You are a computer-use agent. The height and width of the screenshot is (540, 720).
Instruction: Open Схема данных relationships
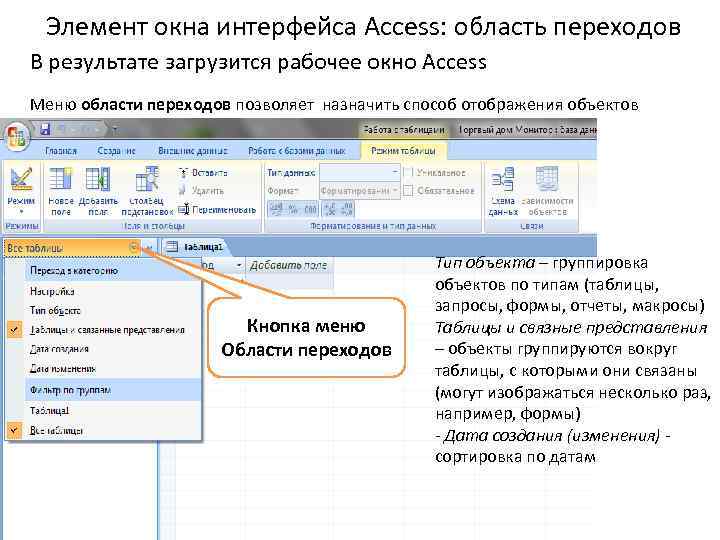pos(503,192)
